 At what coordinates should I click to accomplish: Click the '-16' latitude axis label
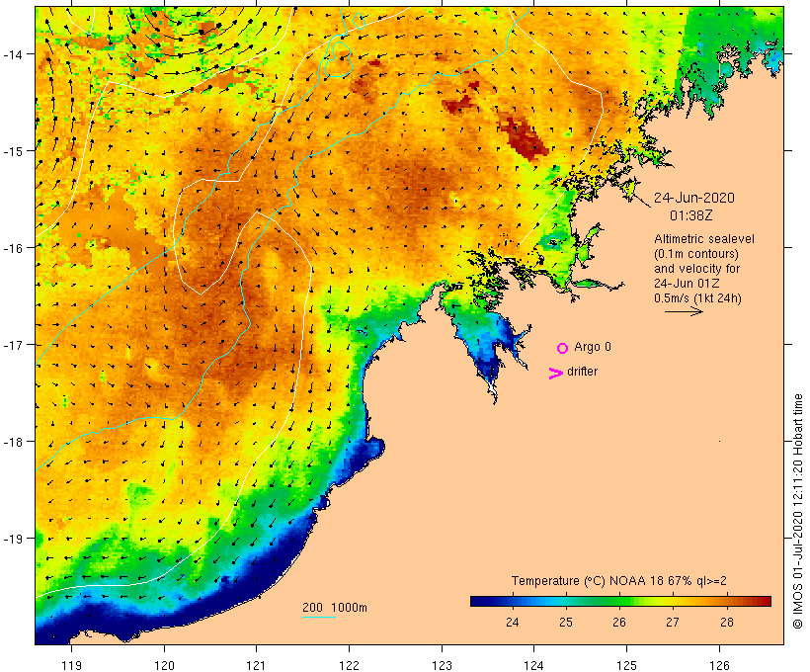pyautogui.click(x=13, y=248)
